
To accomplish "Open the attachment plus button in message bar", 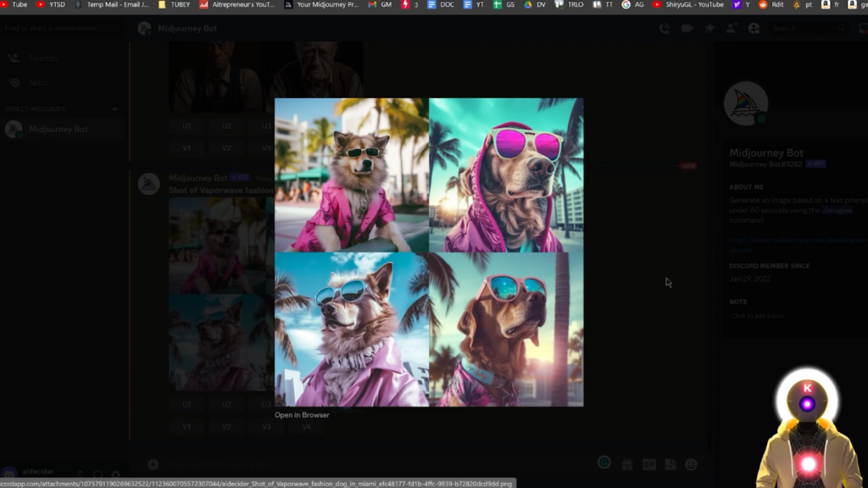I will [x=153, y=465].
